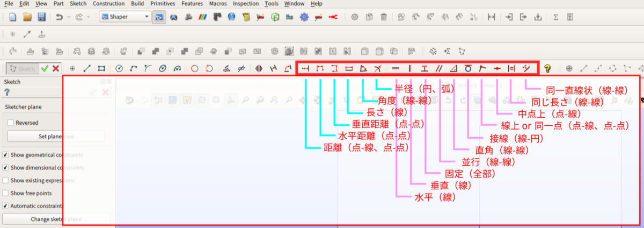The width and height of the screenshot is (644, 228).
Task: Save using the floppy disk icon
Action: (x=41, y=17)
